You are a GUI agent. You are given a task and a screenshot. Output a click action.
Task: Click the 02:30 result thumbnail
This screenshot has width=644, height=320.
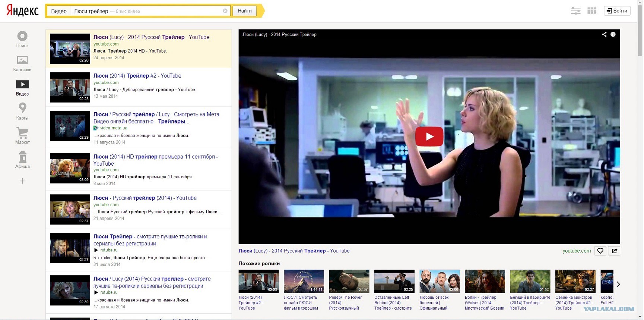(70, 290)
